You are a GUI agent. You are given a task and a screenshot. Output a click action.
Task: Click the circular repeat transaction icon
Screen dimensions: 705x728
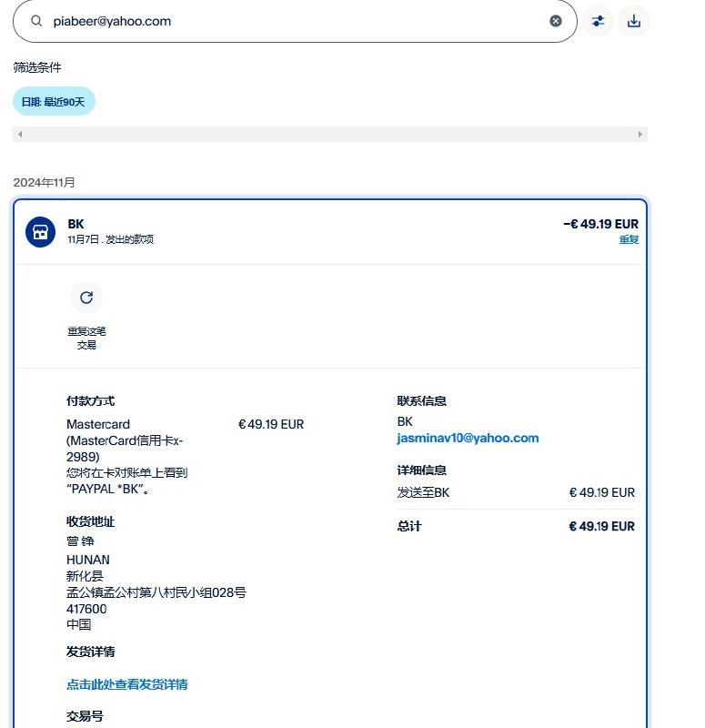tap(86, 298)
